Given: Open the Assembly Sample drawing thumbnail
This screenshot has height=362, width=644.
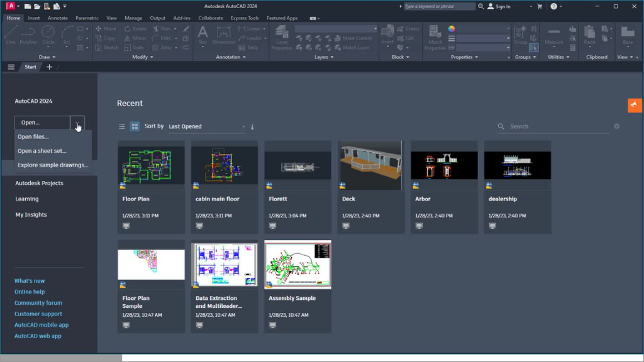Looking at the screenshot, I should [x=297, y=265].
